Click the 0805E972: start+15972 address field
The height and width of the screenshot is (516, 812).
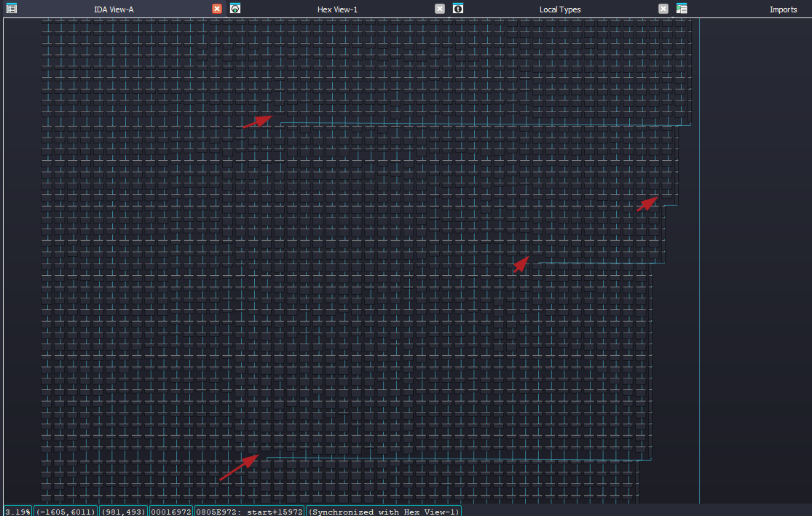pos(249,512)
